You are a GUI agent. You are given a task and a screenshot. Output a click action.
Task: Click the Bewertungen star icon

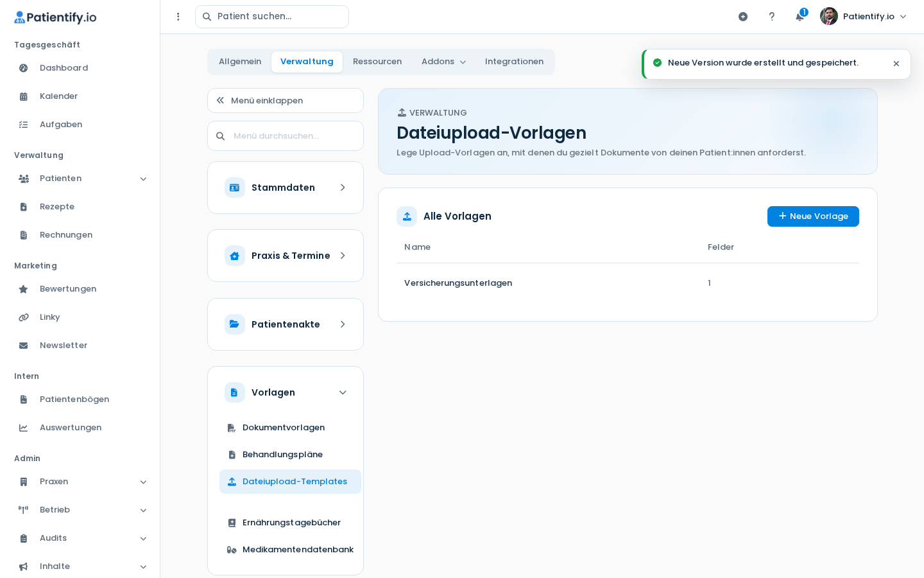click(24, 289)
